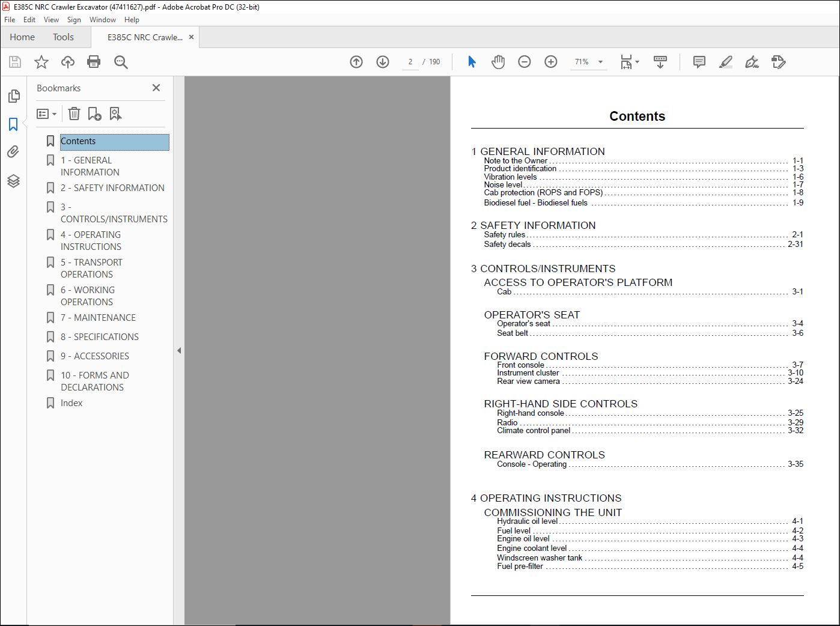Open bookmark 4 - OPERATING INSTRUCTIONS
This screenshot has width=840, height=626.
point(91,241)
